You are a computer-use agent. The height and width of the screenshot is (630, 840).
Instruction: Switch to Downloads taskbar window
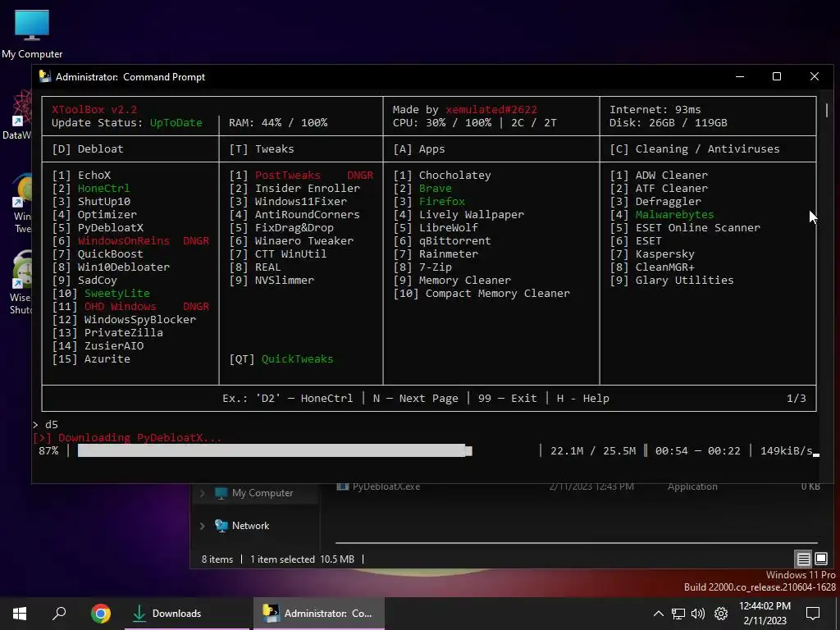[x=187, y=614]
